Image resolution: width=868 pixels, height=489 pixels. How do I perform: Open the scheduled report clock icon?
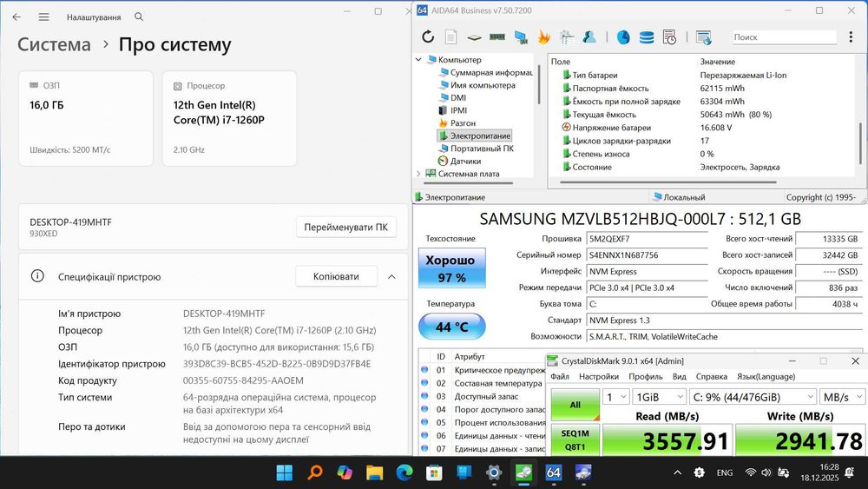click(x=669, y=37)
